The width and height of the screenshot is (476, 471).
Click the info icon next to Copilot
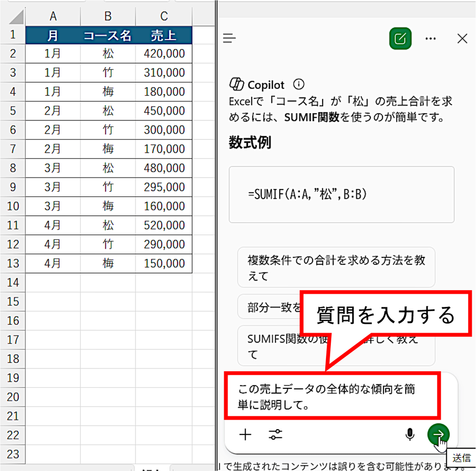297,83
